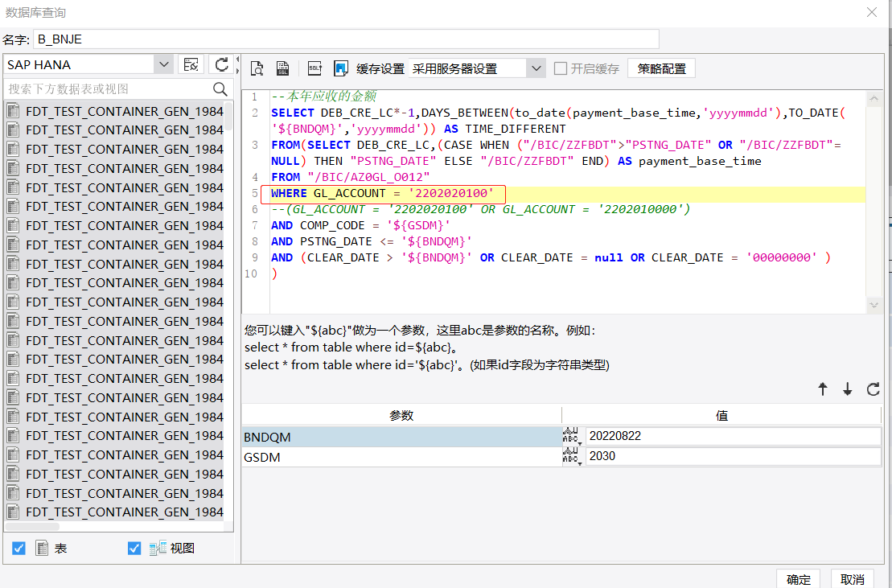Screen dimensions: 892x588
Task: Enable the 开启缓存 checkbox
Action: (x=561, y=68)
